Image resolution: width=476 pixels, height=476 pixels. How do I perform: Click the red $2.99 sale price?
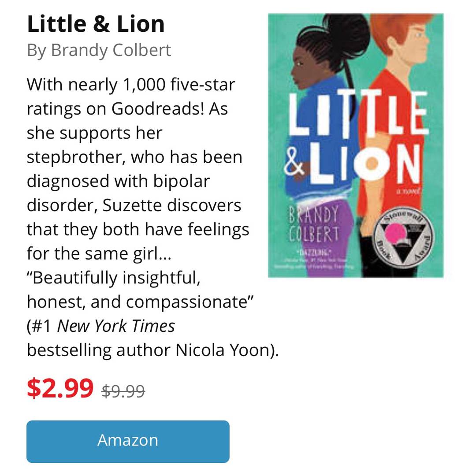[60, 388]
